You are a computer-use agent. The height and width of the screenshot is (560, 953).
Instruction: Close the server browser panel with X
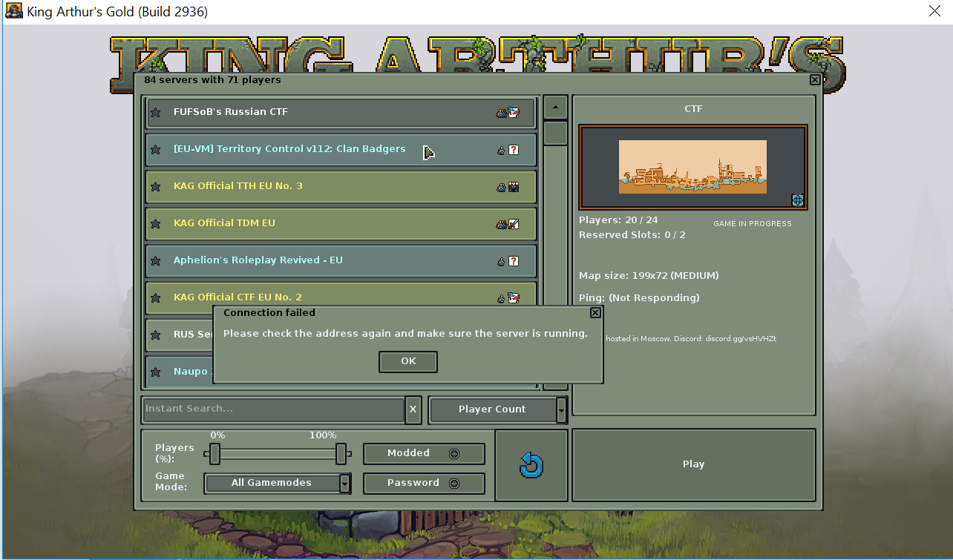point(815,80)
